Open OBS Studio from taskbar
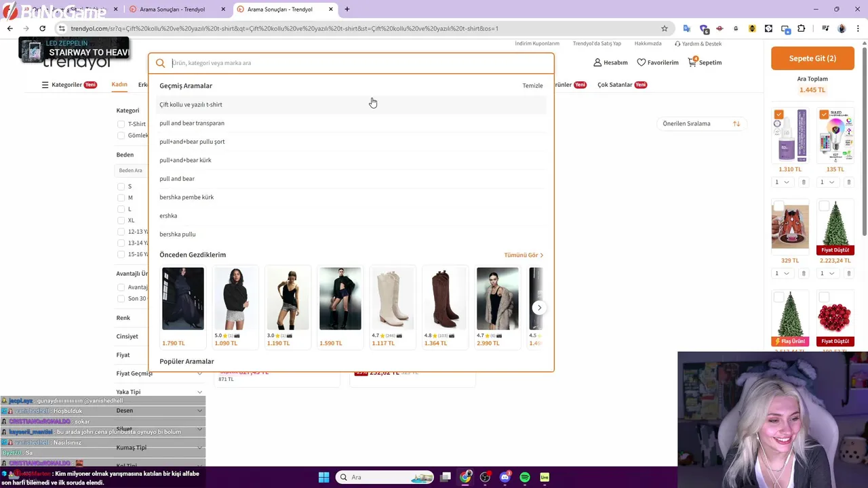 (485, 477)
